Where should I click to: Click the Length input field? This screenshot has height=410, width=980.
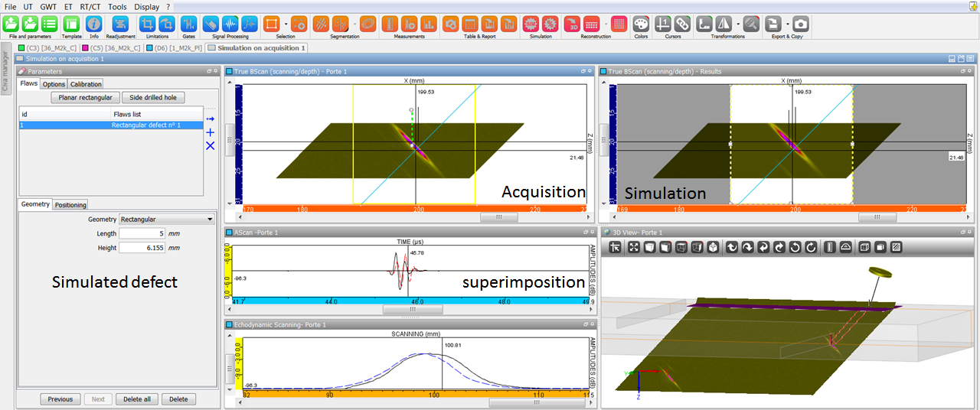(x=142, y=233)
